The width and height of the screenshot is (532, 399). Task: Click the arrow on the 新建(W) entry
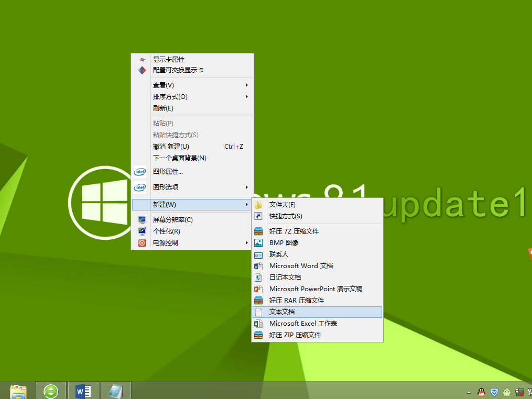(x=247, y=204)
